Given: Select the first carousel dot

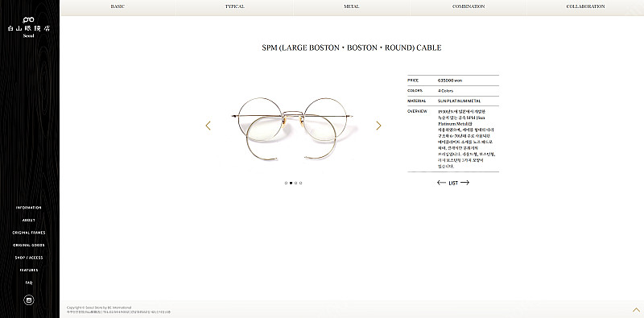Looking at the screenshot, I should pyautogui.click(x=286, y=184).
